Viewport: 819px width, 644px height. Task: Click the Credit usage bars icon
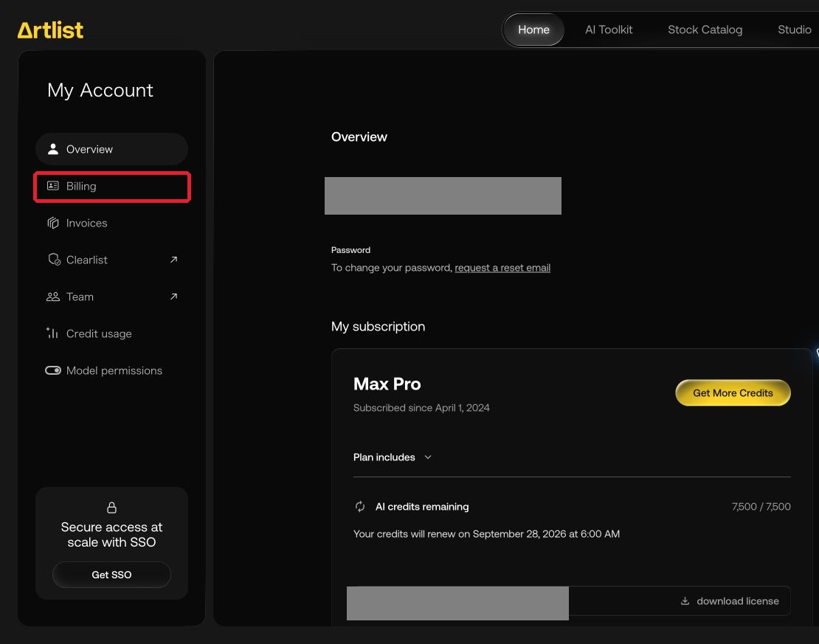point(52,333)
